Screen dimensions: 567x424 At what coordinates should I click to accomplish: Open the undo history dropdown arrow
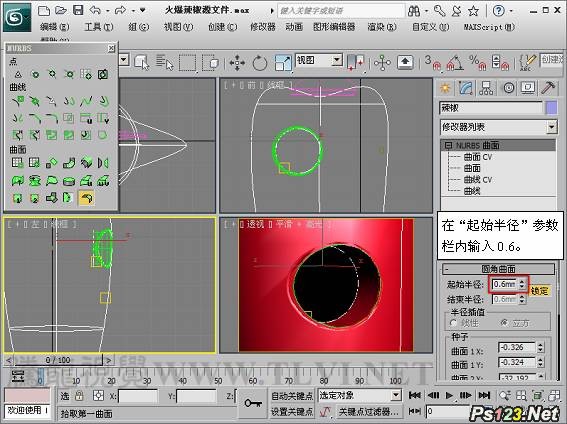(108, 11)
